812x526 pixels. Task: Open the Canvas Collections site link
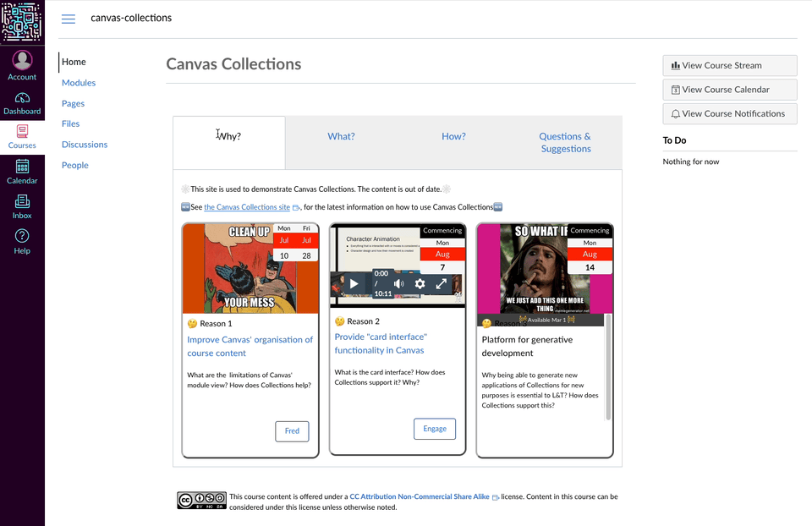(x=247, y=207)
